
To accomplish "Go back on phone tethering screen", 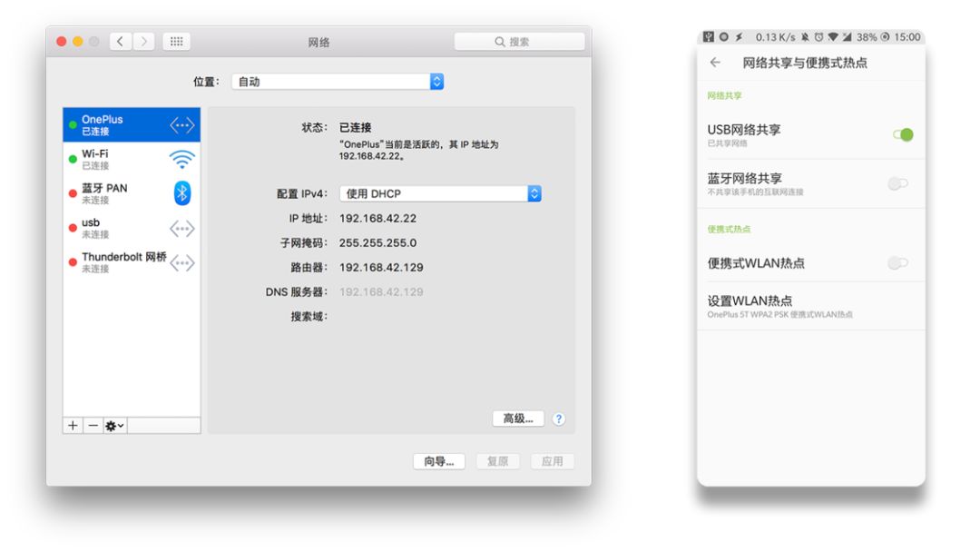I will [x=716, y=63].
